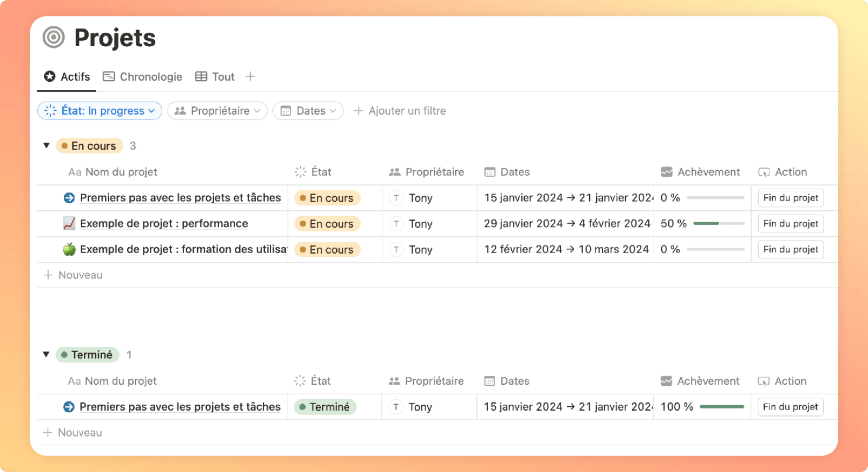Open Exemple de projet : performance
The height and width of the screenshot is (472, 868).
tap(164, 224)
